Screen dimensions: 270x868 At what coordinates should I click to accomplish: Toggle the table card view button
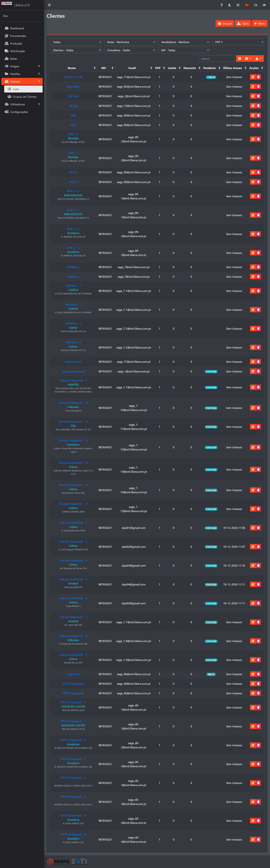[240, 59]
